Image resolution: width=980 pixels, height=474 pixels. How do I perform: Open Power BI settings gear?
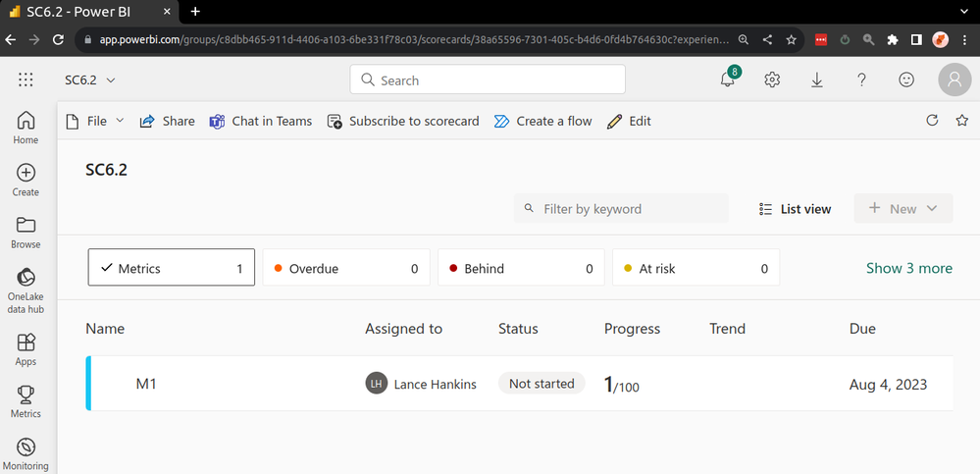tap(772, 80)
